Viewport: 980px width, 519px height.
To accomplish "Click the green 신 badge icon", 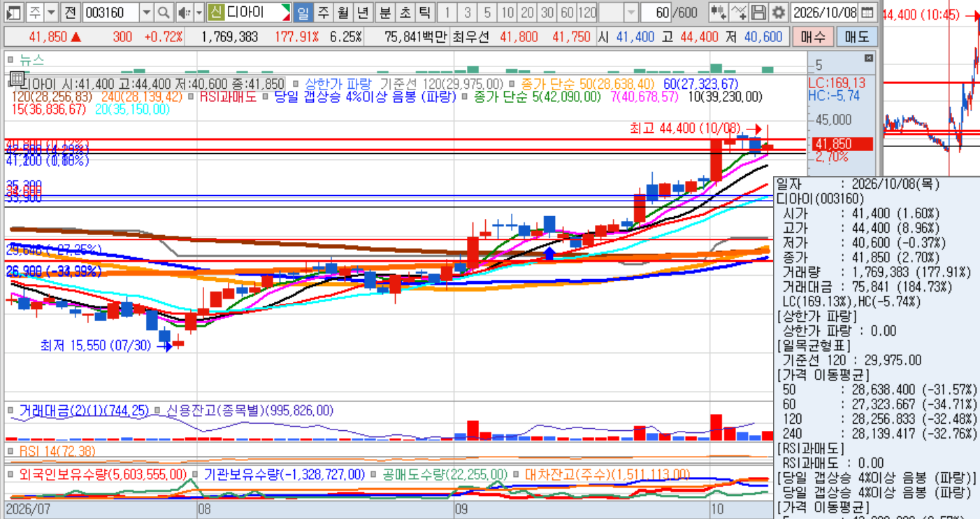I will click(x=216, y=12).
